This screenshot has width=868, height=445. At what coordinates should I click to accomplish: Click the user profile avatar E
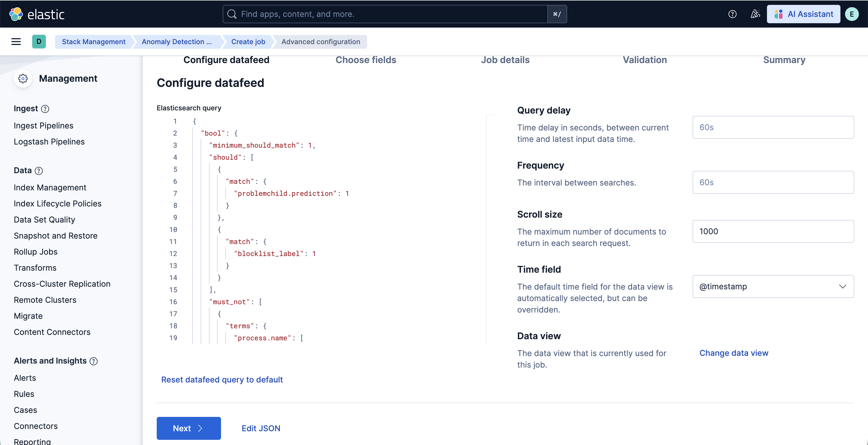click(x=851, y=14)
